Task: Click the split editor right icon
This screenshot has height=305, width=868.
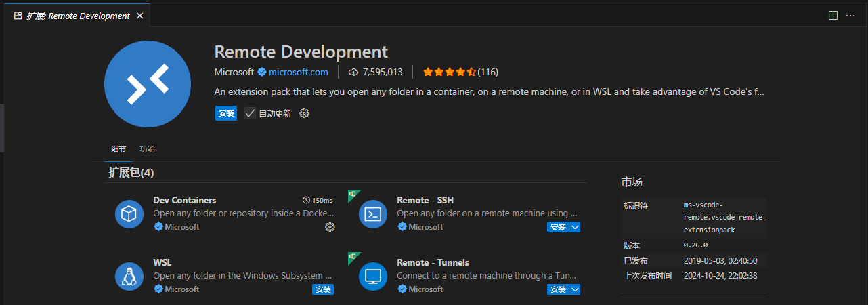Action: click(x=833, y=15)
